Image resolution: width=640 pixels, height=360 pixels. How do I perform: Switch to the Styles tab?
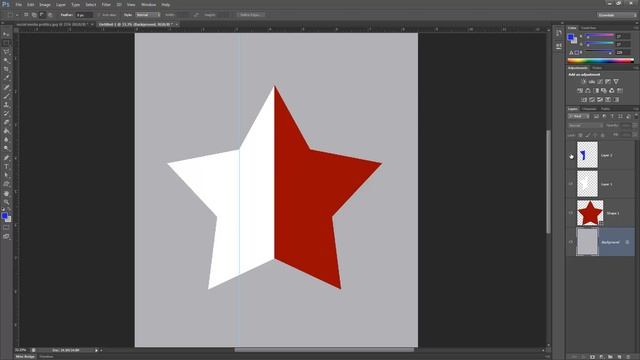tap(597, 68)
